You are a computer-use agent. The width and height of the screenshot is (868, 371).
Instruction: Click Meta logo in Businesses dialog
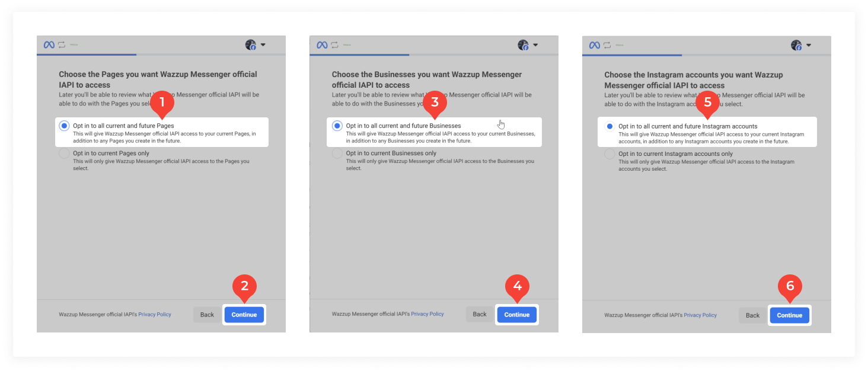pos(322,45)
